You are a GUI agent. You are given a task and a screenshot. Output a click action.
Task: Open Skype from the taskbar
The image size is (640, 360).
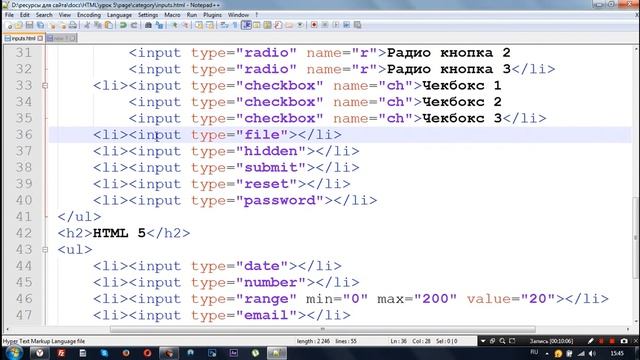coord(104,353)
